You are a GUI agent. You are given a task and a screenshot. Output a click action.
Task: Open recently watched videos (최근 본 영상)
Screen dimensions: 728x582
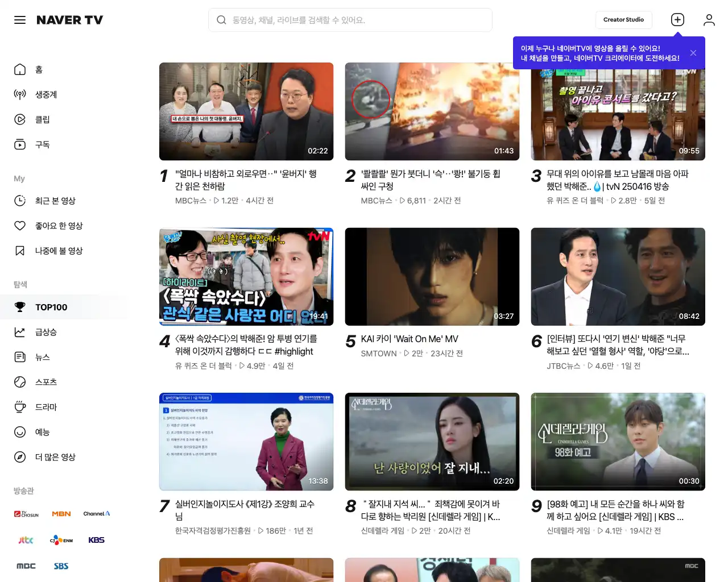(x=55, y=201)
